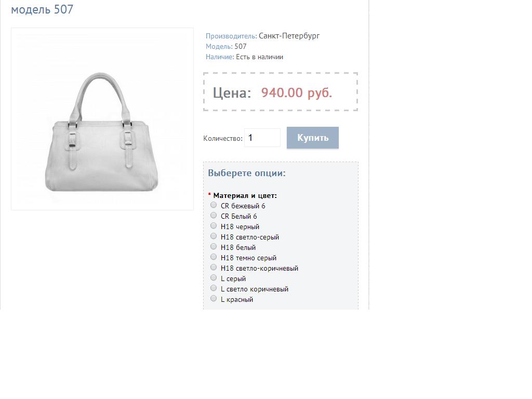532x399 pixels.
Task: Click the Выберете опции heading
Action: [247, 173]
